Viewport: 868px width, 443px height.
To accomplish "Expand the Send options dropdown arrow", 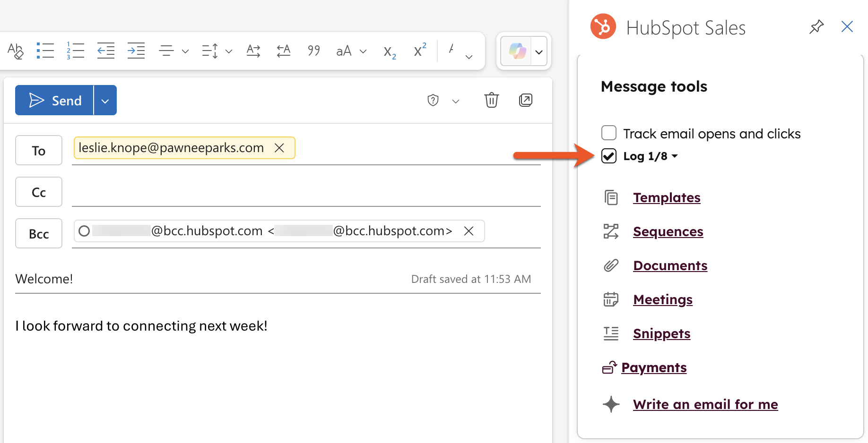I will point(105,101).
